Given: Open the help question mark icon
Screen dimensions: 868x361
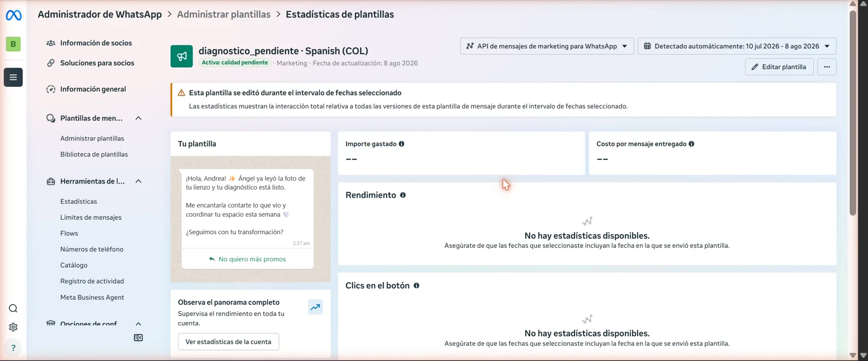Looking at the screenshot, I should (13, 348).
